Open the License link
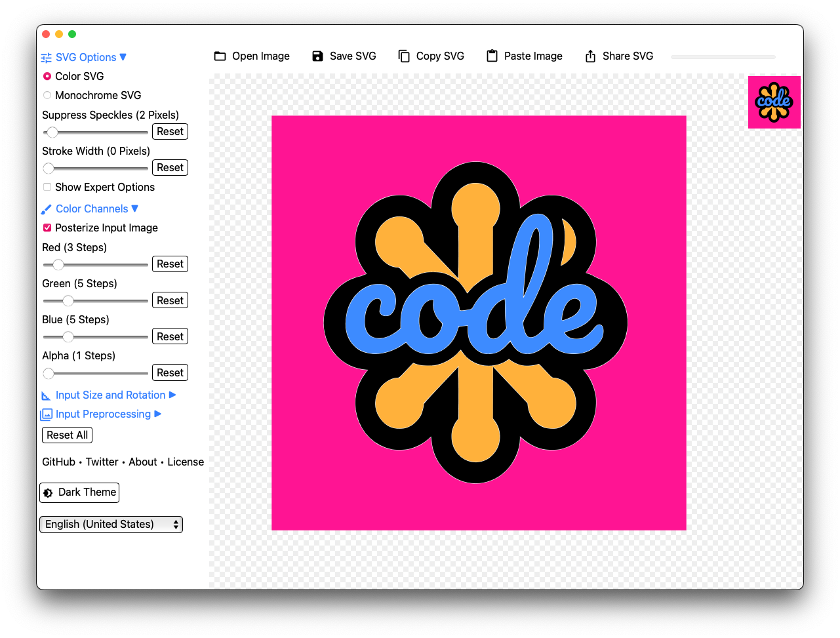 [186, 462]
